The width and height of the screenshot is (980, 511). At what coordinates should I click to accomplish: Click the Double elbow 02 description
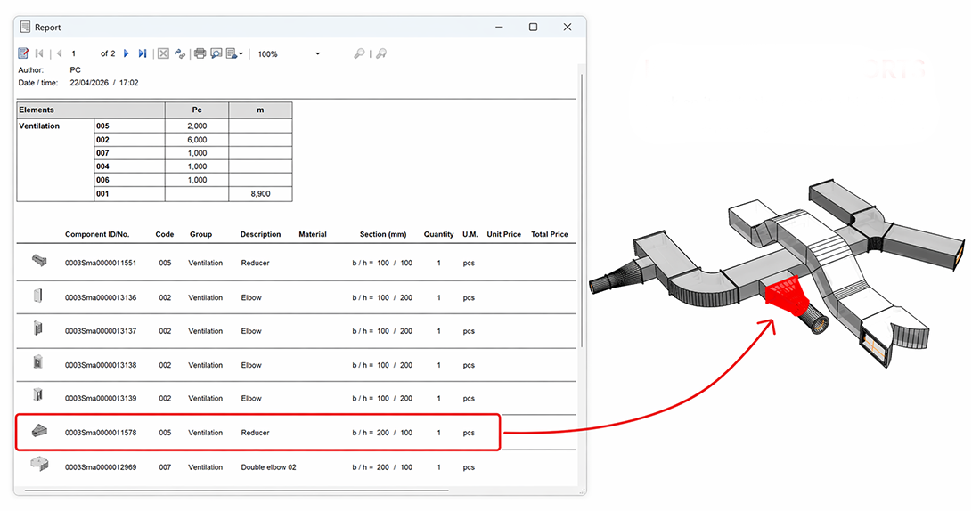click(x=269, y=467)
